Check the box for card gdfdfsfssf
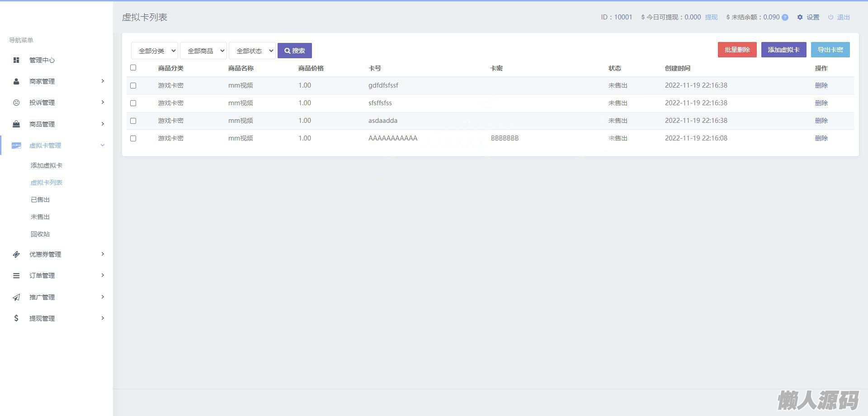This screenshot has width=868, height=416. point(133,85)
